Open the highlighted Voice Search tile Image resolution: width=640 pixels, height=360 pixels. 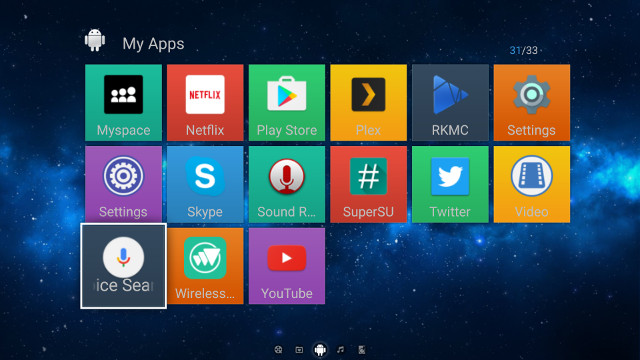click(123, 266)
